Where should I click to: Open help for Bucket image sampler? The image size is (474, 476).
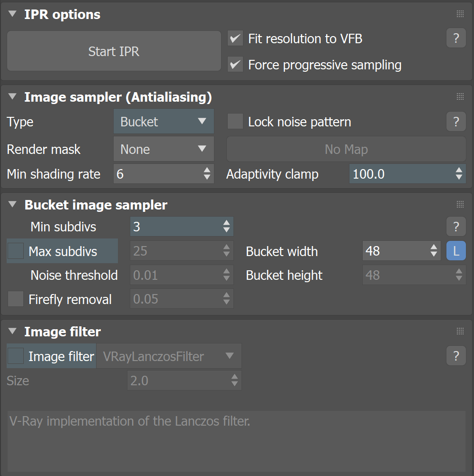tap(456, 227)
